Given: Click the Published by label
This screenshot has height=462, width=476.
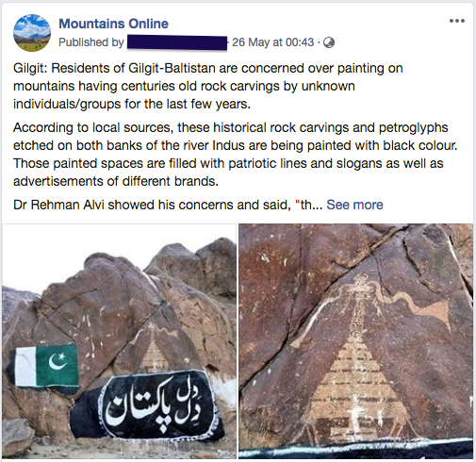Looking at the screenshot, I should click(x=91, y=42).
